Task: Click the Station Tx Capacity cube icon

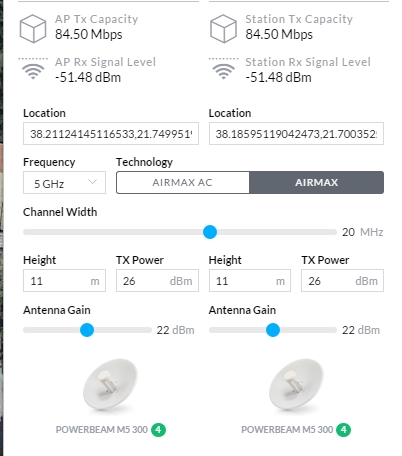Action: 223,28
